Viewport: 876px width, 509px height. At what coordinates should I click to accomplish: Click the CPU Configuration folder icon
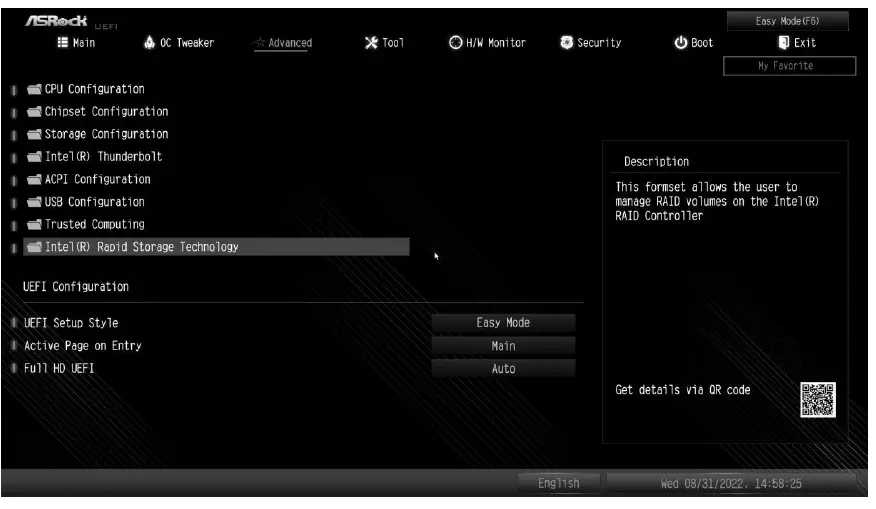(34, 90)
